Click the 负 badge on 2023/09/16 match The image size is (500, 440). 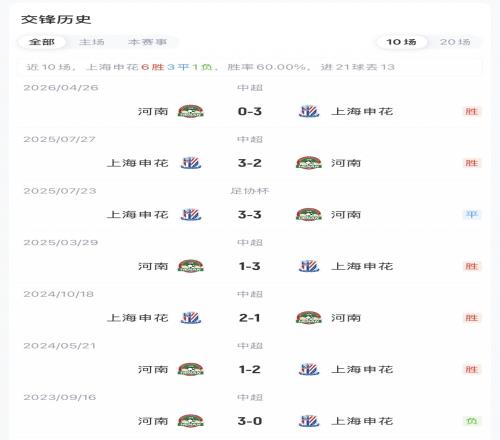472,421
